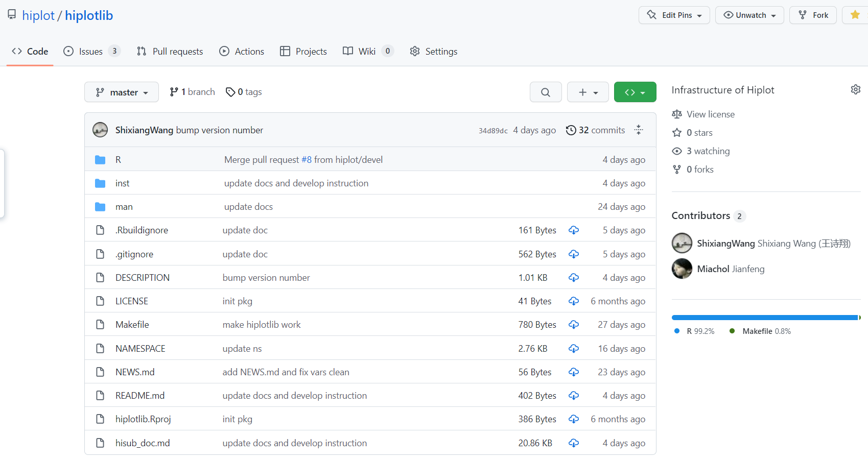Click the search icon button

pyautogui.click(x=546, y=92)
